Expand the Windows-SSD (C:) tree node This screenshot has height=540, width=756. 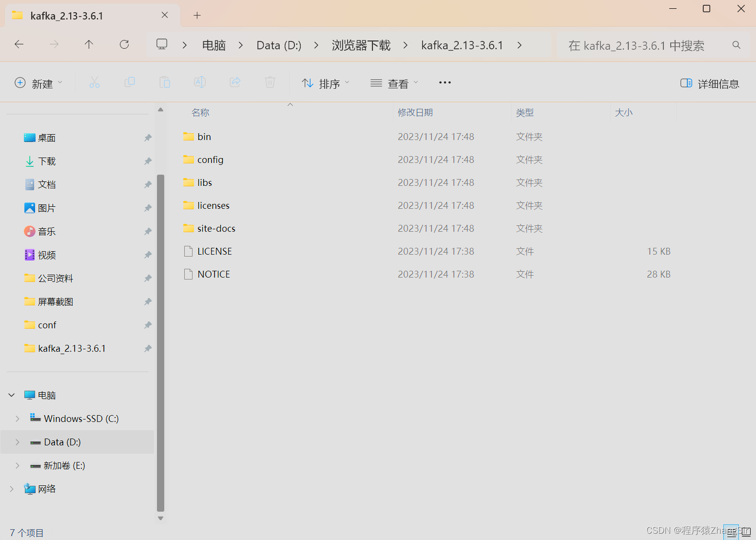pyautogui.click(x=18, y=419)
